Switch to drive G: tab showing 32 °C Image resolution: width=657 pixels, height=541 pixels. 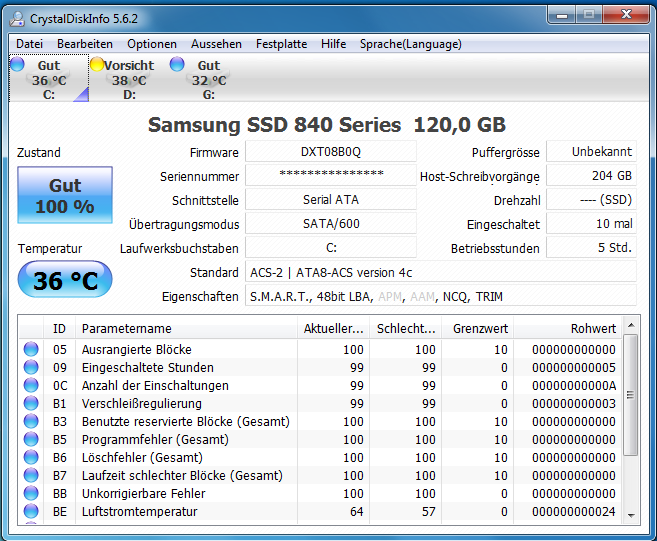[209, 78]
